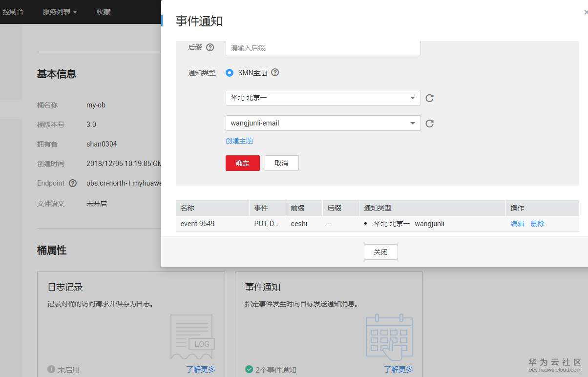Click help icon next to Endpoint
The height and width of the screenshot is (377, 588).
point(73,183)
